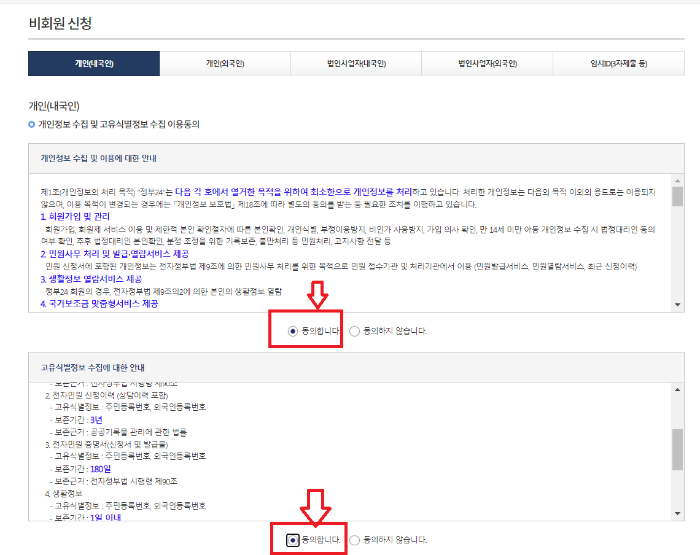Click scroll-down arrow in 개인정보 수집 box
700x555 pixels.
coord(678,305)
